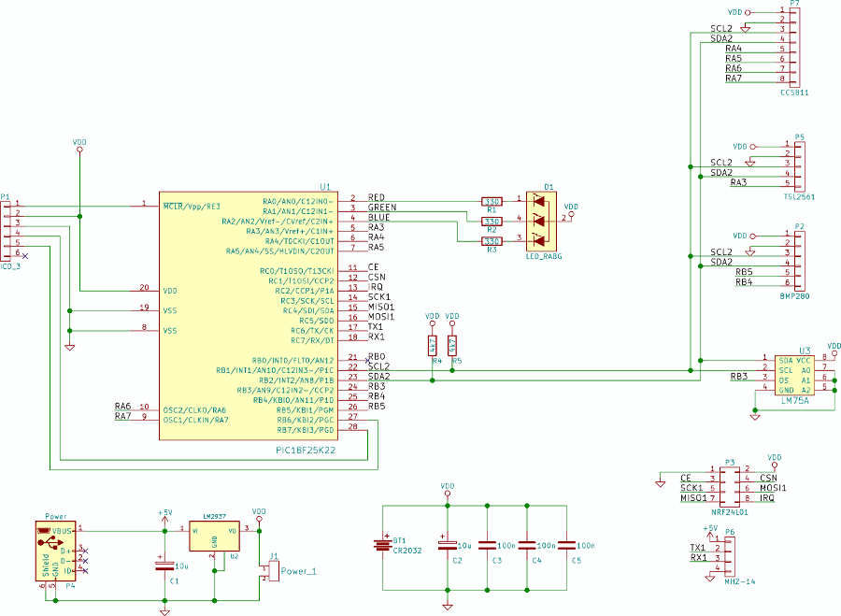Image resolution: width=841 pixels, height=616 pixels.
Task: Click the MOSI1 label at P3 pin 6
Action: (773, 488)
